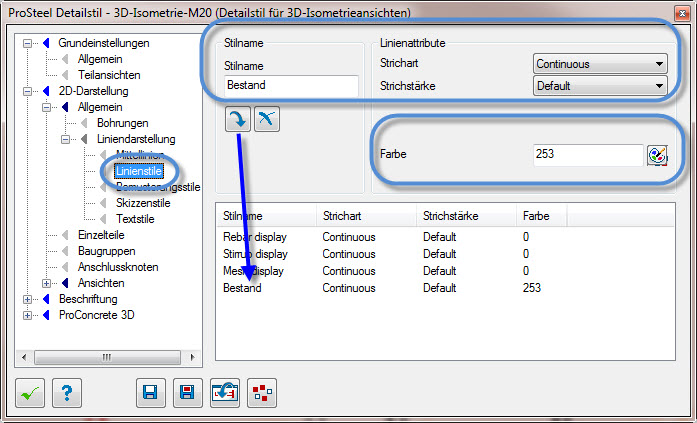Click the Farbe value field showing 253
Screen dimensions: 697x423
point(588,155)
